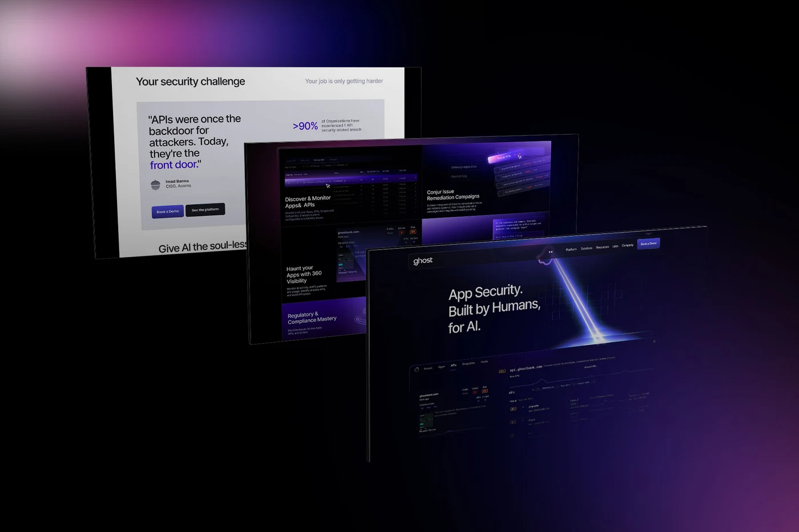This screenshot has width=799, height=532.
Task: Click the ">90%" statistic
Action: pos(305,126)
